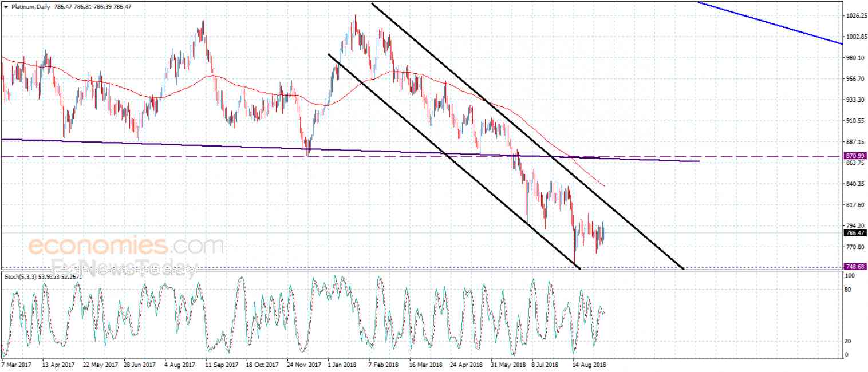
Task: Click the 7 Feb 2018 date label
Action: click(384, 364)
